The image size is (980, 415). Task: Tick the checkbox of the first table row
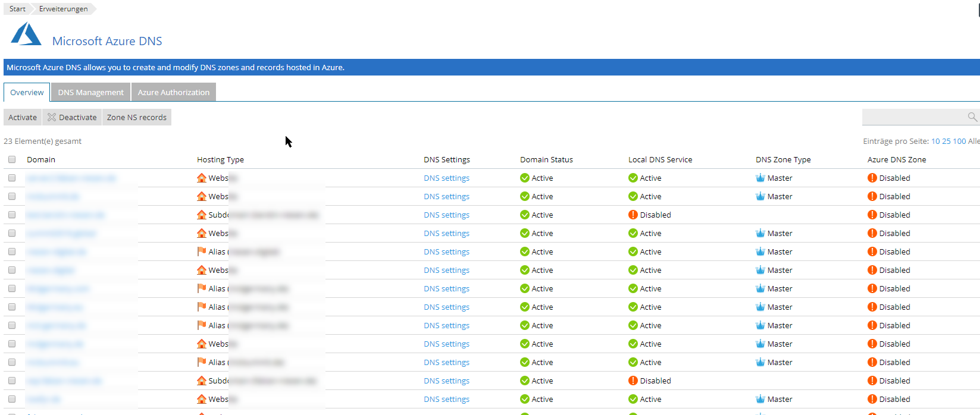[x=12, y=178]
